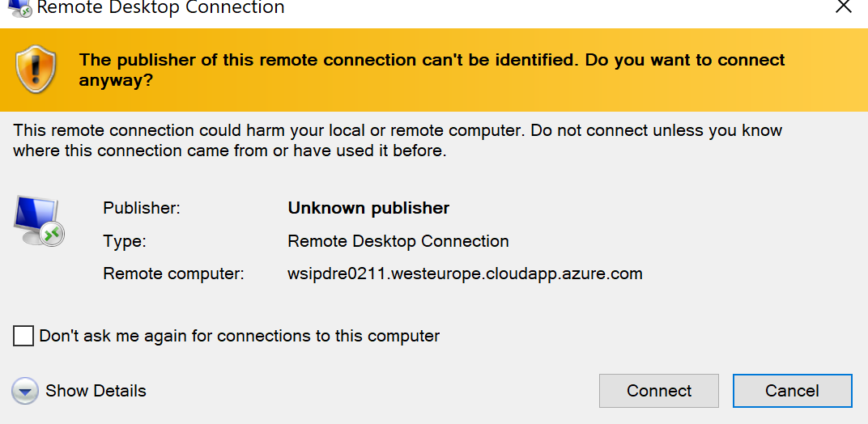Screen dimensions: 868x424
Task: Click the 'could harm your local' warning paragraph
Action: tap(398, 141)
